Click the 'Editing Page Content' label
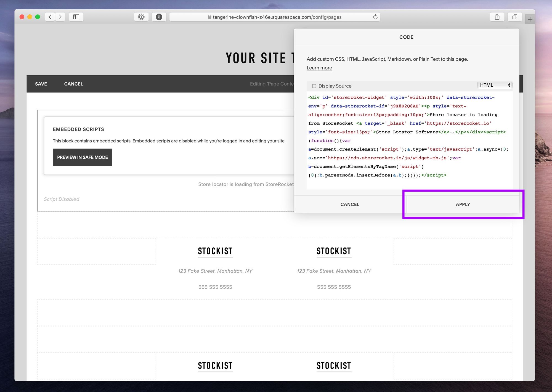 272,84
